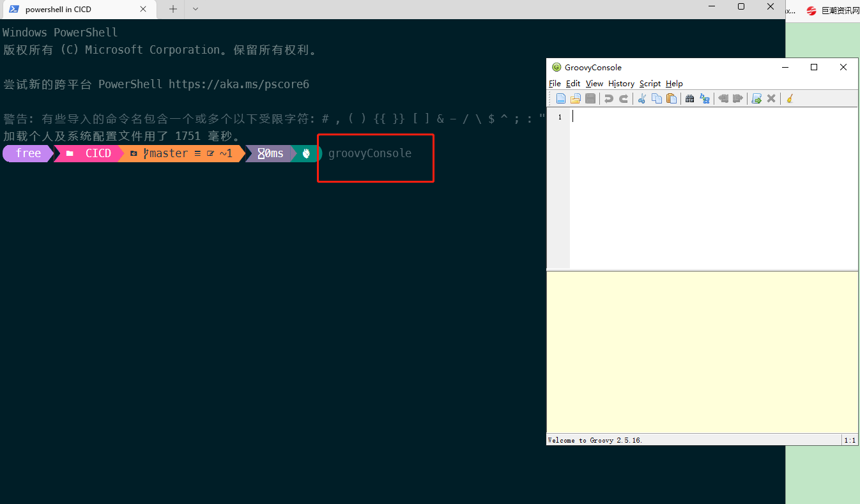Image resolution: width=860 pixels, height=504 pixels.
Task: Click the PowerShell tab icon
Action: (13, 9)
